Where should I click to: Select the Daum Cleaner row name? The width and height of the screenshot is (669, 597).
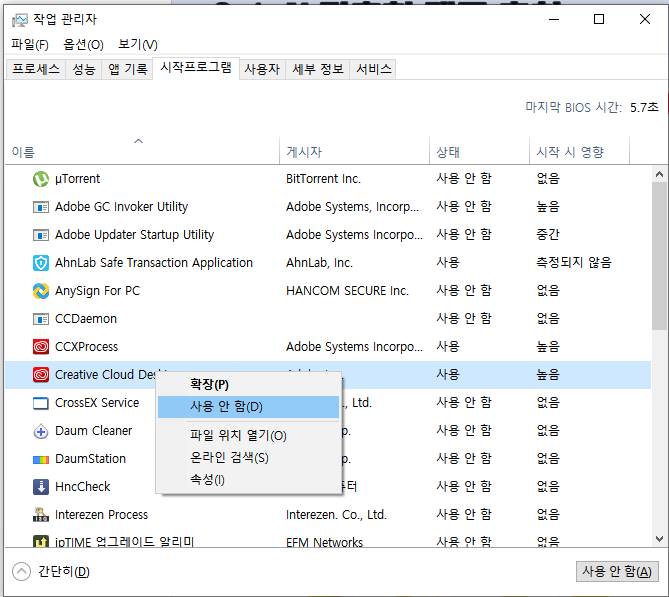[x=93, y=431]
